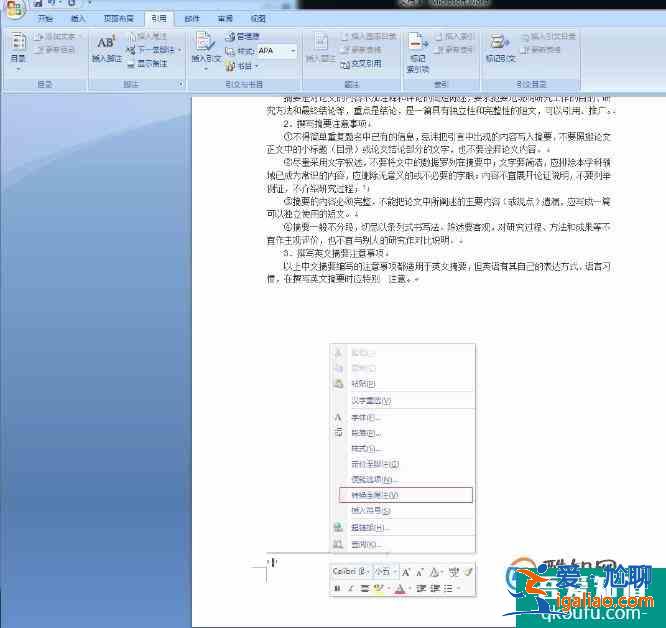Switch to the 页面布局 ribbon tab

click(118, 19)
